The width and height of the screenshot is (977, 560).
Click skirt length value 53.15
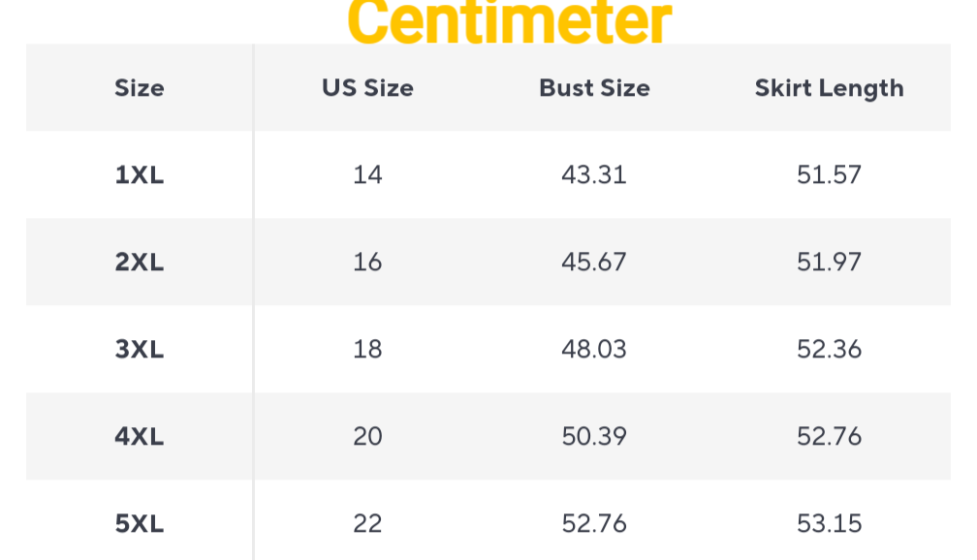pos(829,524)
